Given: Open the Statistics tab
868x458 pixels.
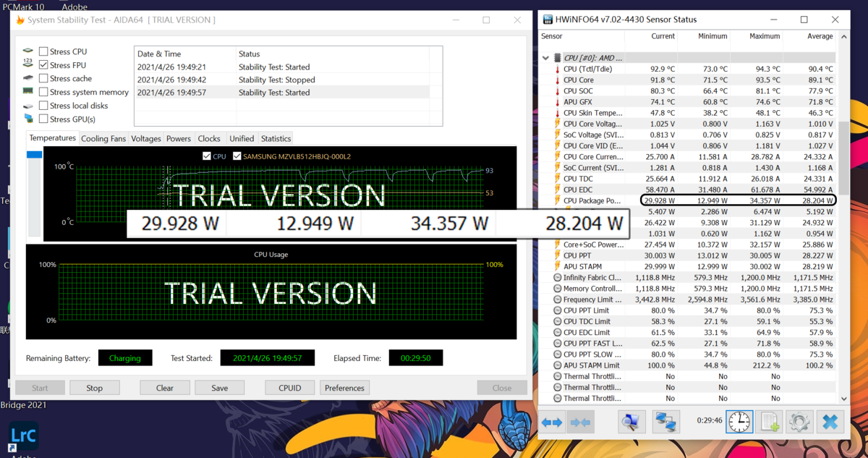Looking at the screenshot, I should [276, 139].
